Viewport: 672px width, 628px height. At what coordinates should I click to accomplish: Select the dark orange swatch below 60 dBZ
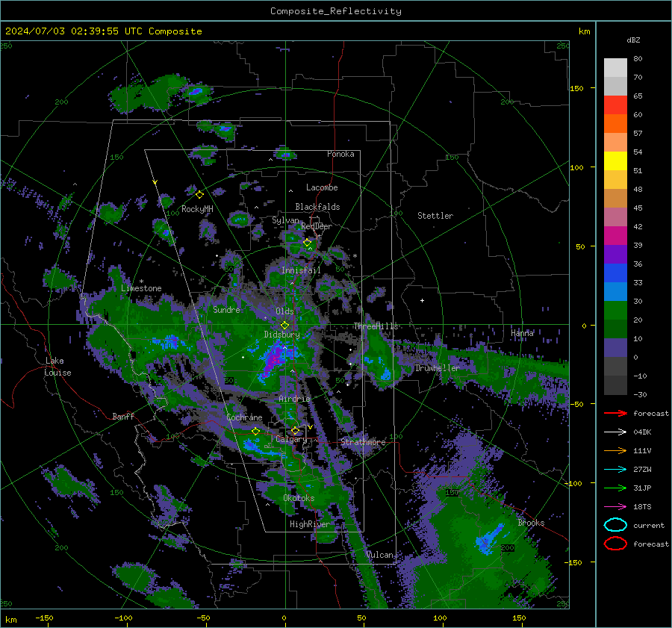[x=615, y=123]
